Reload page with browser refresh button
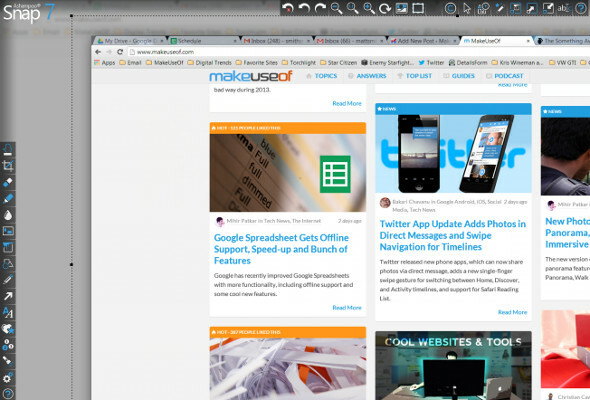This screenshot has width=590, height=400. [x=120, y=52]
